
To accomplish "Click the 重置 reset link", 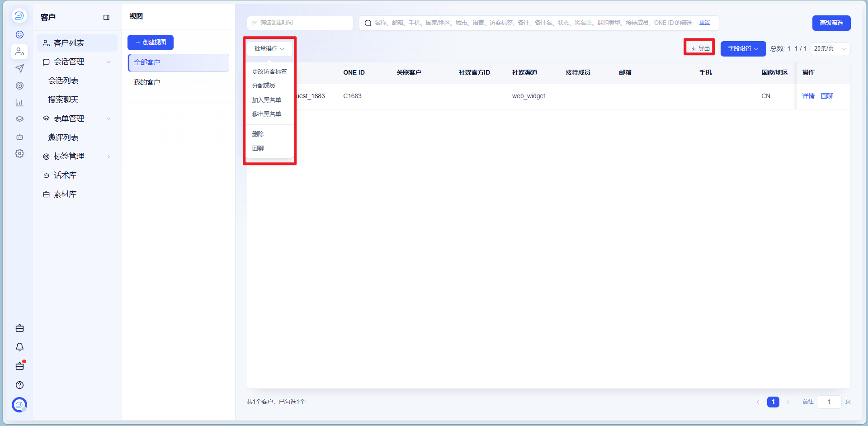I will coord(704,23).
